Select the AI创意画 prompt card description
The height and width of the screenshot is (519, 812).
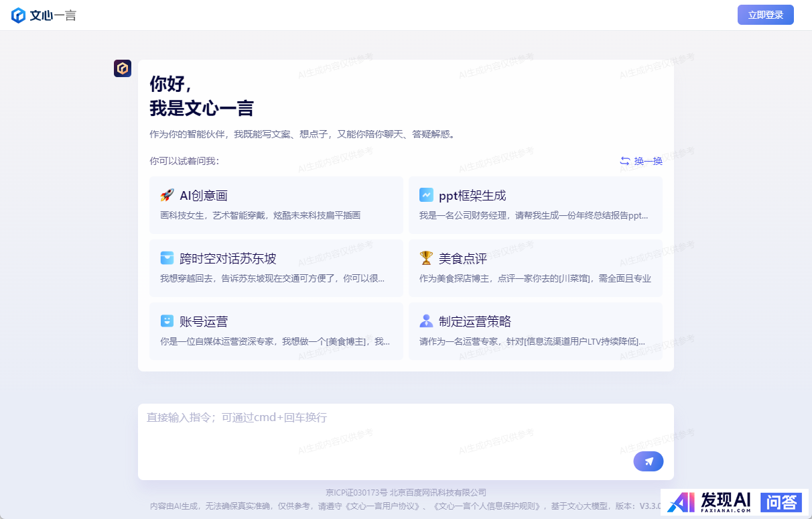[260, 215]
